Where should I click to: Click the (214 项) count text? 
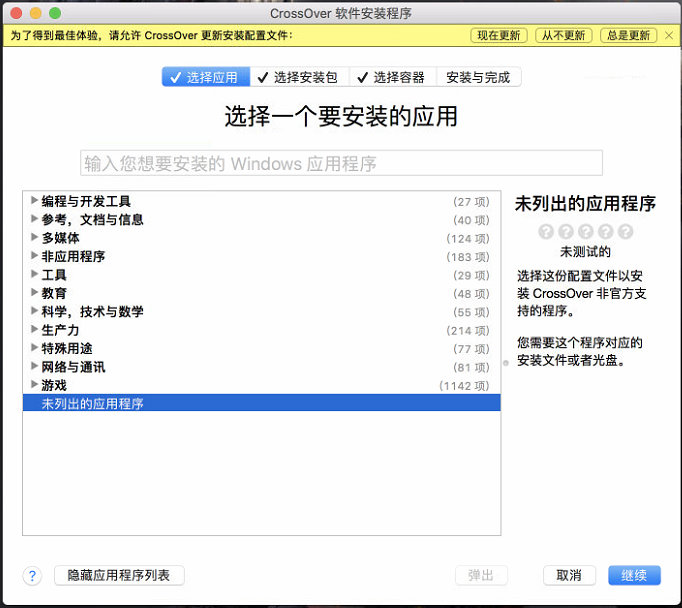pyautogui.click(x=468, y=331)
